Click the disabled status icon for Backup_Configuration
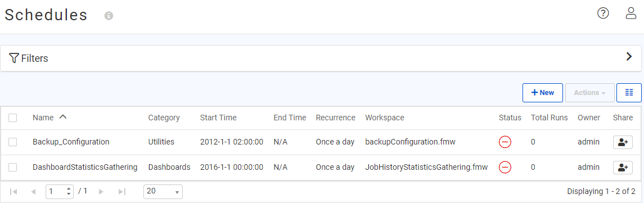 pyautogui.click(x=505, y=142)
